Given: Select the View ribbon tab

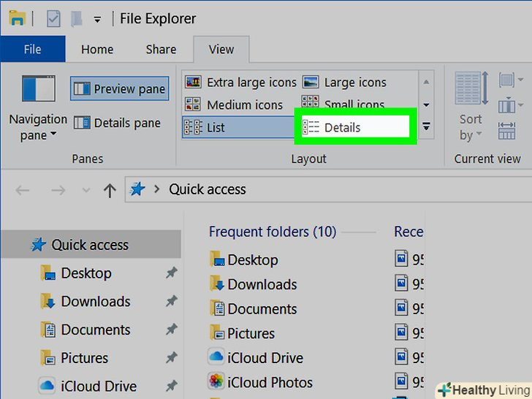Looking at the screenshot, I should 221,49.
